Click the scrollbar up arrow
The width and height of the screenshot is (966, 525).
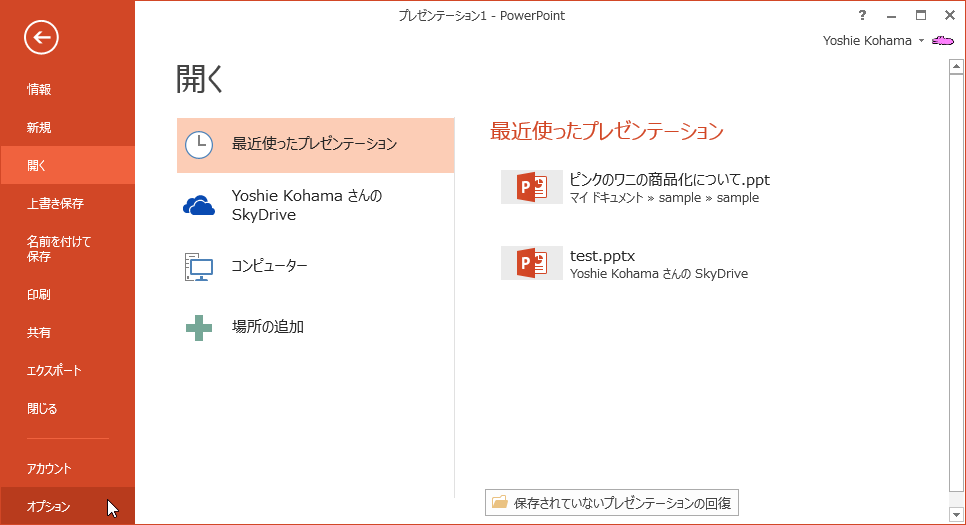click(957, 66)
